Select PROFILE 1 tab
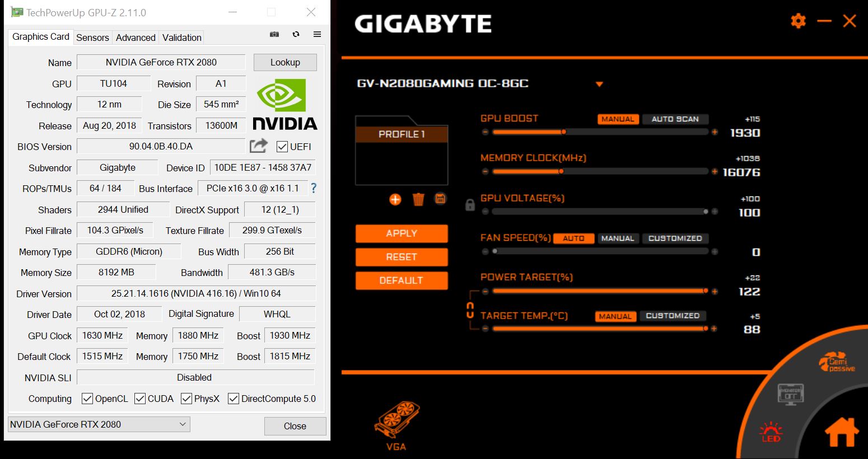 click(402, 134)
